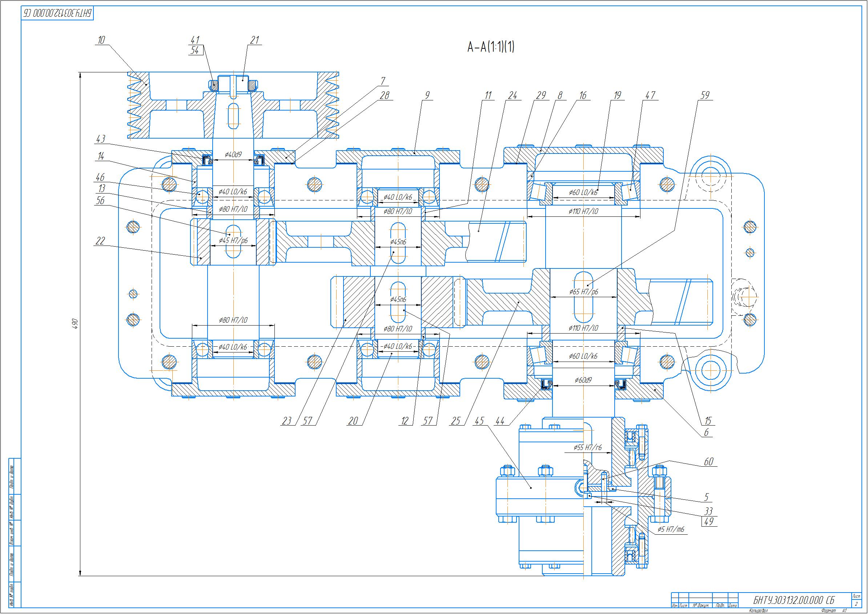Select callout label 21 at shaft end

[254, 40]
